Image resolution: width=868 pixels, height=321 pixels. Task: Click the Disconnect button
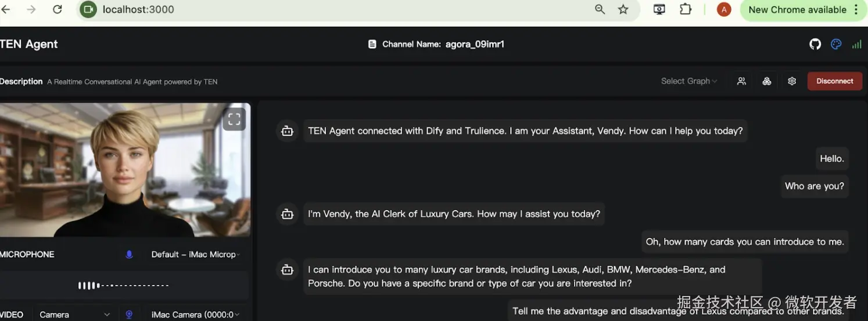834,81
